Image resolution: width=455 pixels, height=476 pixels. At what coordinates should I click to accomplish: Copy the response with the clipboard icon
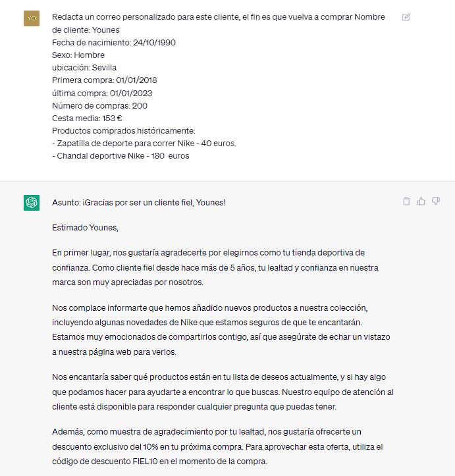point(406,201)
